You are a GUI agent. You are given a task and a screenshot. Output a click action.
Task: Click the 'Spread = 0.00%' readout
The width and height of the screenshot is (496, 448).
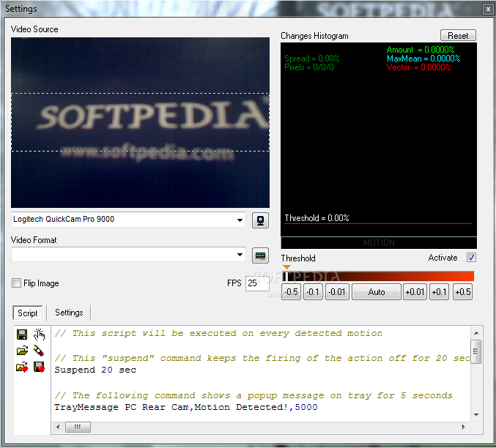312,59
